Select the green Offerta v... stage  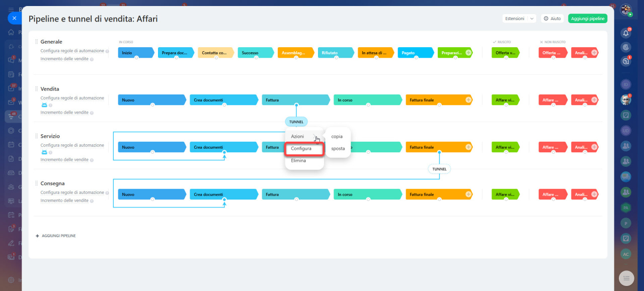(x=506, y=52)
